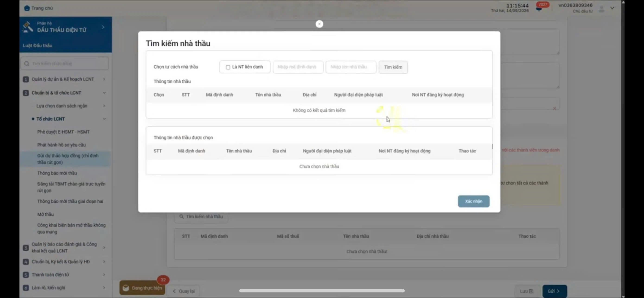This screenshot has height=298, width=644.
Task: Open Thông báo mời thầu
Action: click(x=57, y=173)
